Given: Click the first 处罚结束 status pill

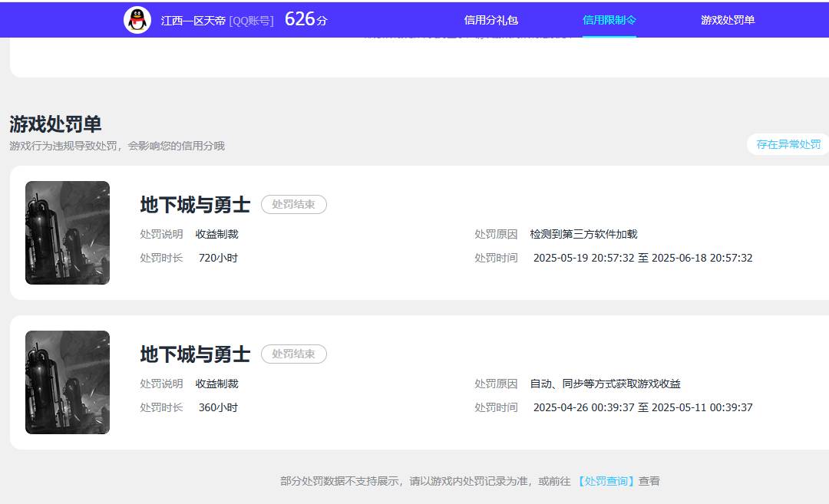Looking at the screenshot, I should tap(294, 204).
